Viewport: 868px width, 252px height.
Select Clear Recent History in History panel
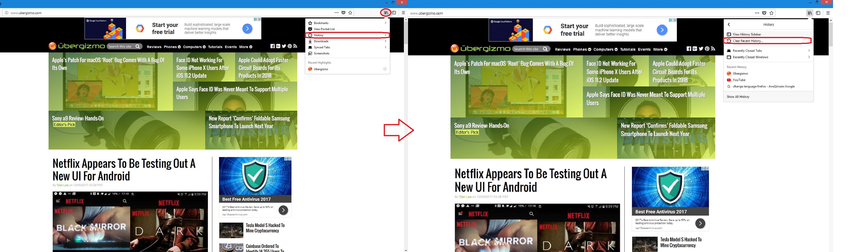coord(769,41)
